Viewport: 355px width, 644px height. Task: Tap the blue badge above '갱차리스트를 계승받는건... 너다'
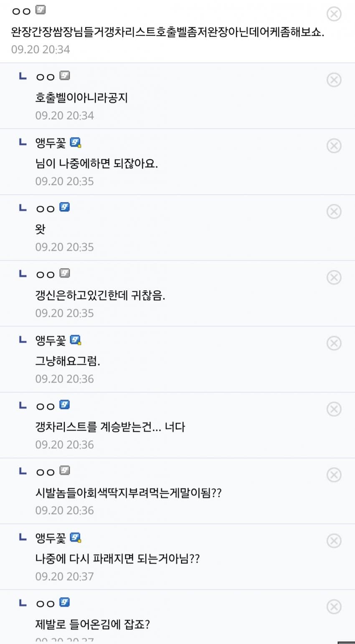[64, 405]
